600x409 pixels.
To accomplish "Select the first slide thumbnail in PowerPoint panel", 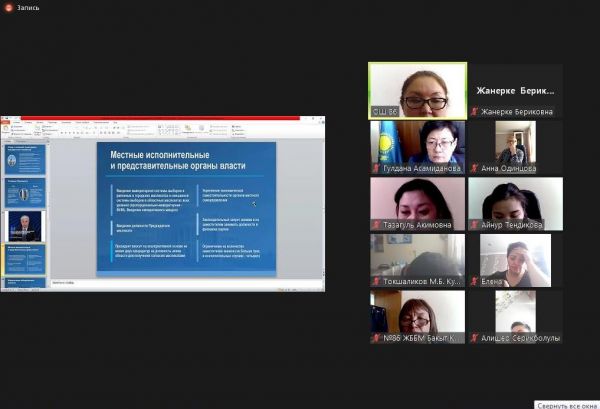I will [25, 158].
